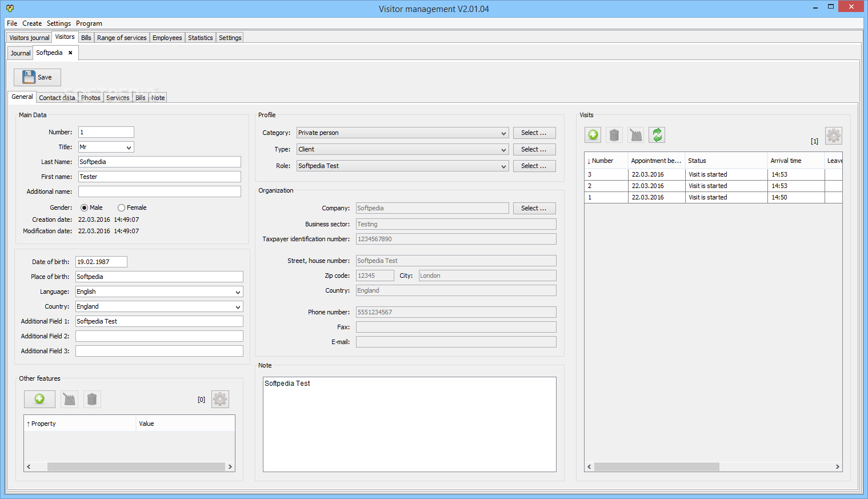This screenshot has height=499, width=868.
Task: Click right arrow of Other features scrollbar
Action: coord(230,467)
